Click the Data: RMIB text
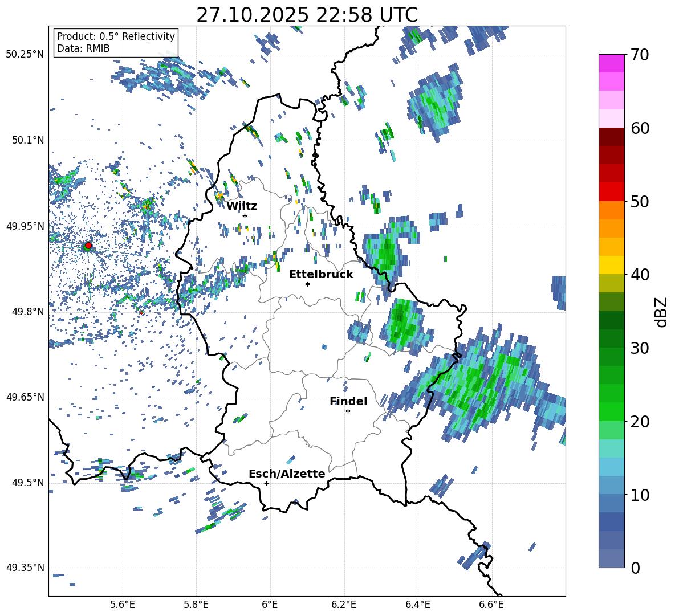The width and height of the screenshot is (675, 616). coord(83,48)
